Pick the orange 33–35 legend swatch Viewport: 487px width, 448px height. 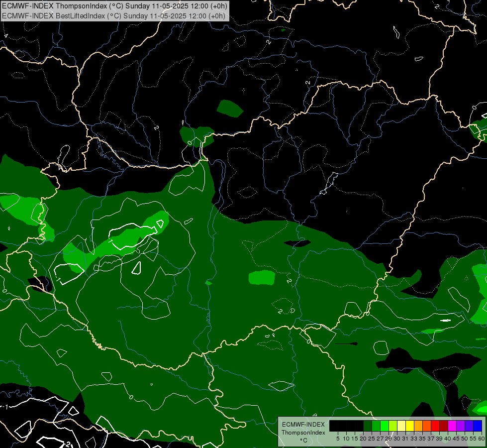(418, 426)
